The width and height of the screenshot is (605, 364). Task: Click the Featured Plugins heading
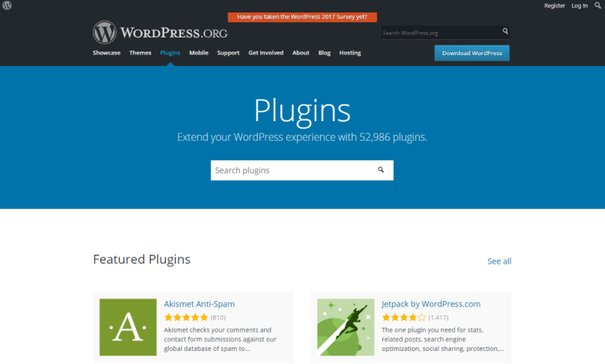click(142, 259)
